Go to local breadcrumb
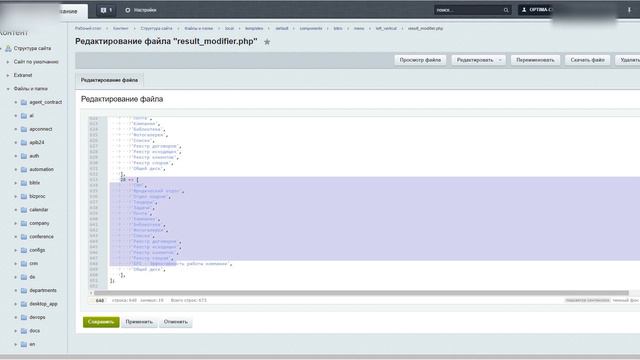The image size is (640, 360). [x=229, y=29]
